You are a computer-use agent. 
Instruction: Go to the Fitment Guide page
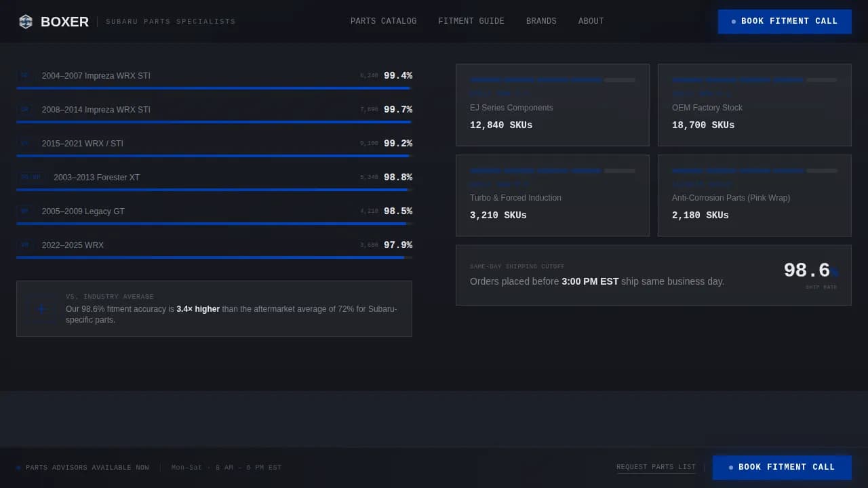click(471, 21)
